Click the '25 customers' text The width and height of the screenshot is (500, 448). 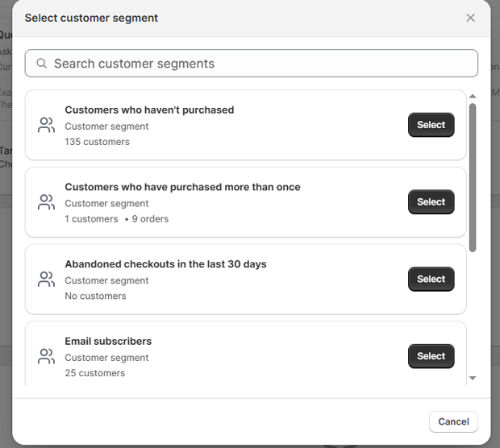94,373
